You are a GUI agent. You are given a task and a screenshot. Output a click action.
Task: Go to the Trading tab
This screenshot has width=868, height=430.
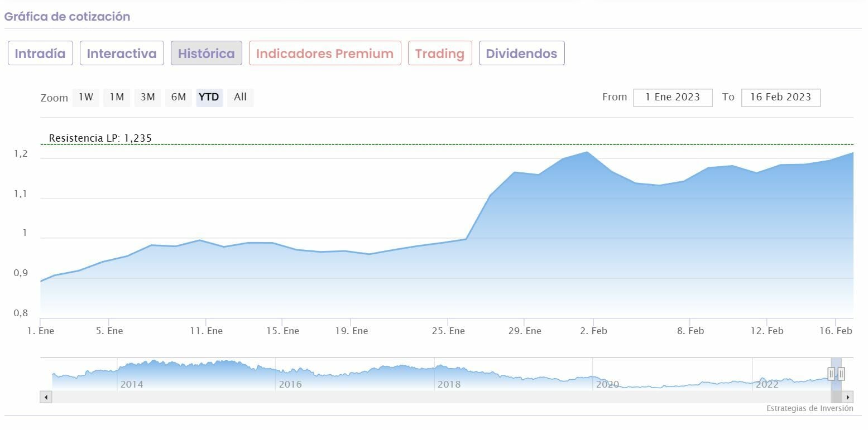pos(440,54)
